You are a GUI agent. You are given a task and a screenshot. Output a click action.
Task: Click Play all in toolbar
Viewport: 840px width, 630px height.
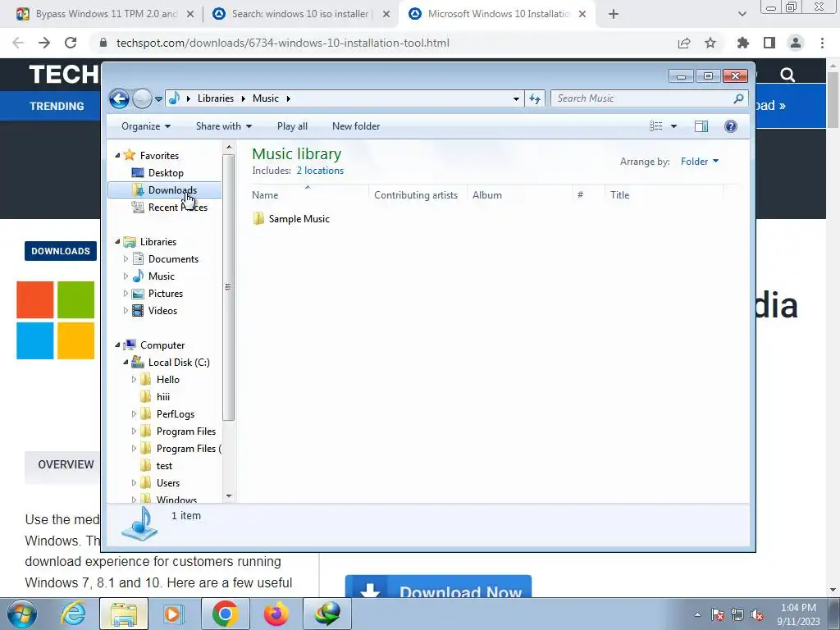292,126
